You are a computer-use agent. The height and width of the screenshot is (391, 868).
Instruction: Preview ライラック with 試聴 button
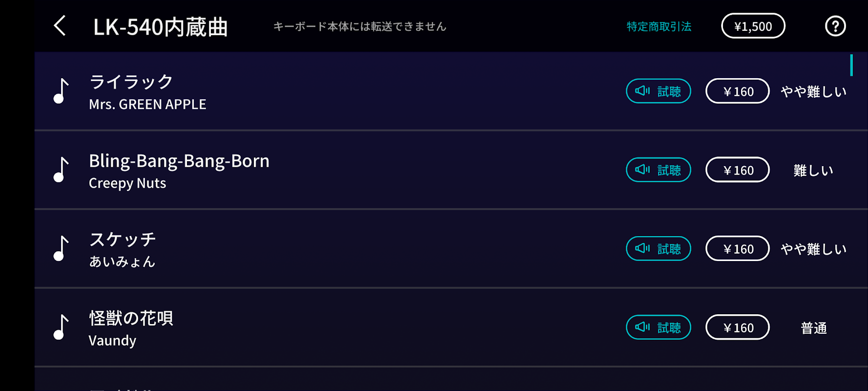(658, 91)
